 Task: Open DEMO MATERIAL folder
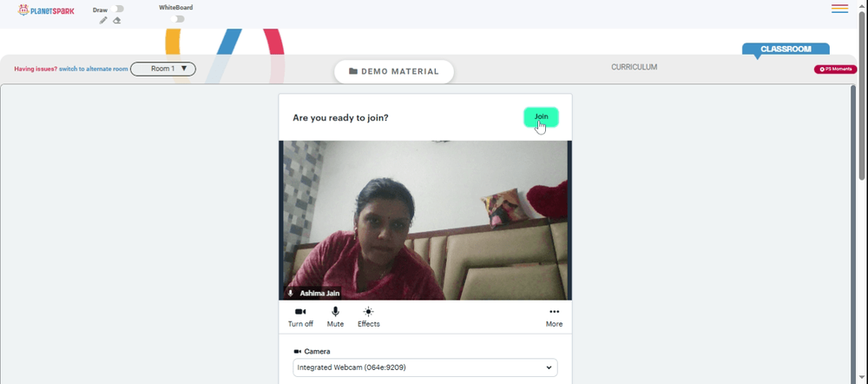tap(394, 71)
